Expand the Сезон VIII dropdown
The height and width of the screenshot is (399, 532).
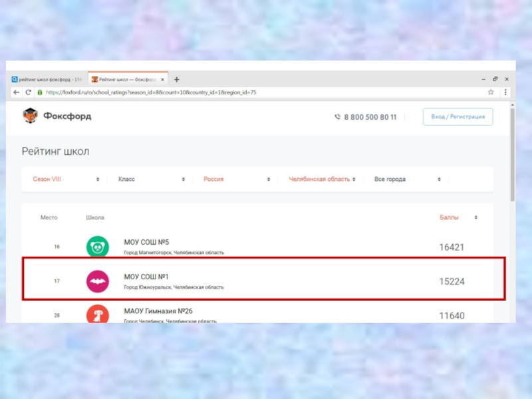[66, 180]
